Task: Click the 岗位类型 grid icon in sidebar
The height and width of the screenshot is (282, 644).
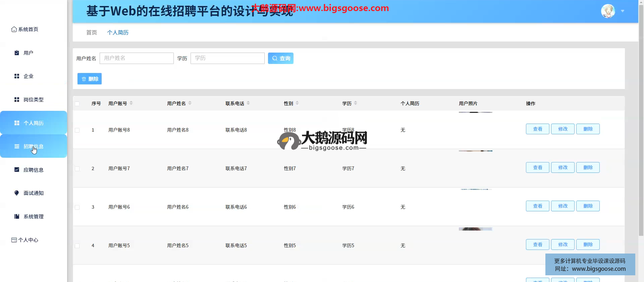Action: tap(17, 100)
